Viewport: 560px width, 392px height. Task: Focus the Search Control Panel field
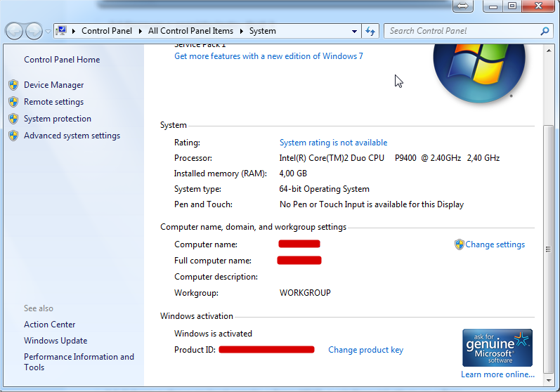(460, 31)
